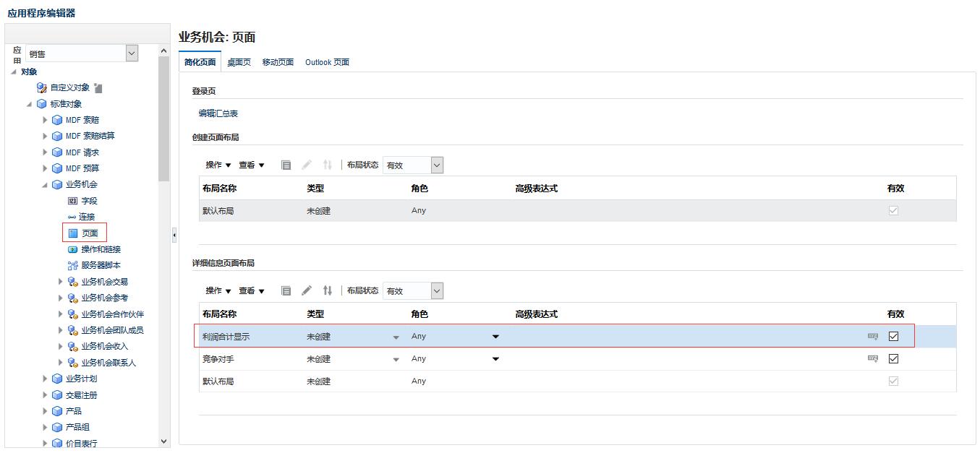Toggle the 有效 checkbox for 利润合计显示
This screenshot has height=453, width=980.
point(893,336)
